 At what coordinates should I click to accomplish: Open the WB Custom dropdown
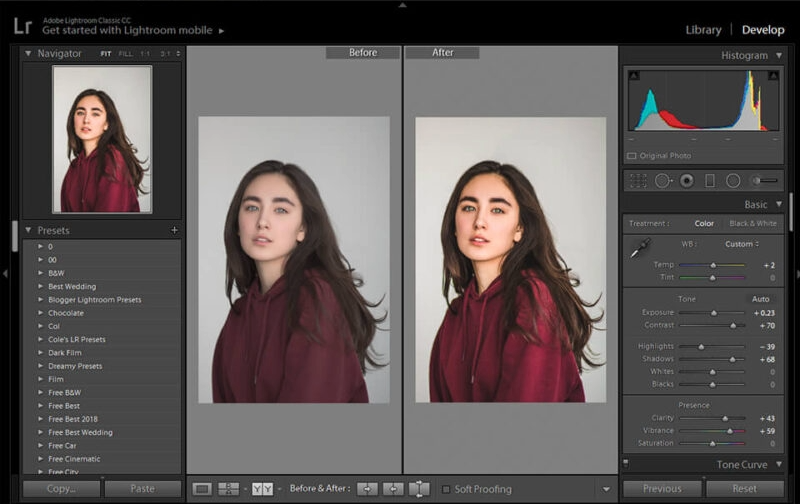(742, 244)
